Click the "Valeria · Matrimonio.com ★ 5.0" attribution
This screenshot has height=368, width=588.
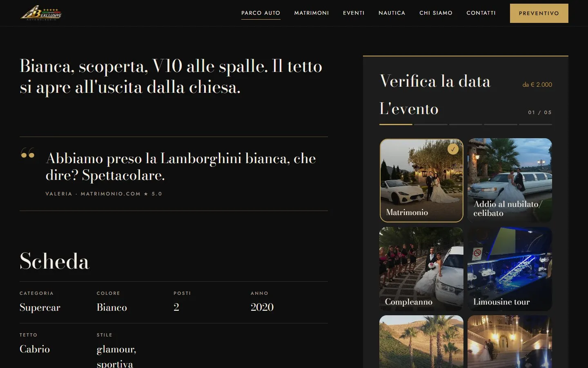[104, 194]
